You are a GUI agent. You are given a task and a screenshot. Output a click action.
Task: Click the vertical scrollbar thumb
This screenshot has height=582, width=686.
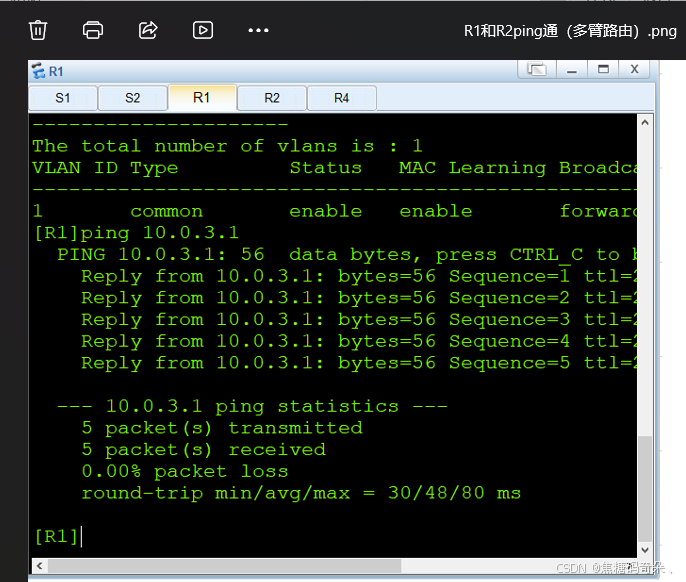(x=645, y=488)
